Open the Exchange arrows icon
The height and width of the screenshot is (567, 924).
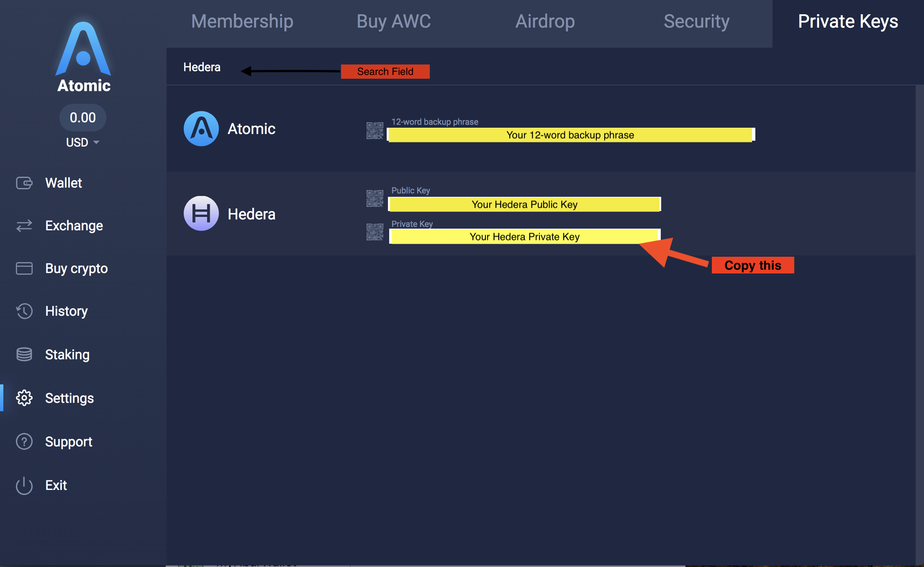pos(24,226)
